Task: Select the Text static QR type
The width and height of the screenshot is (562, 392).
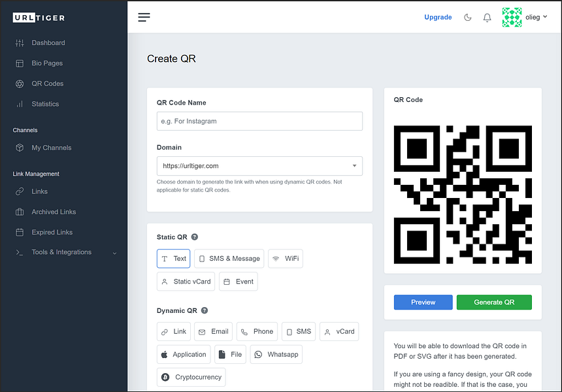Action: pos(173,258)
